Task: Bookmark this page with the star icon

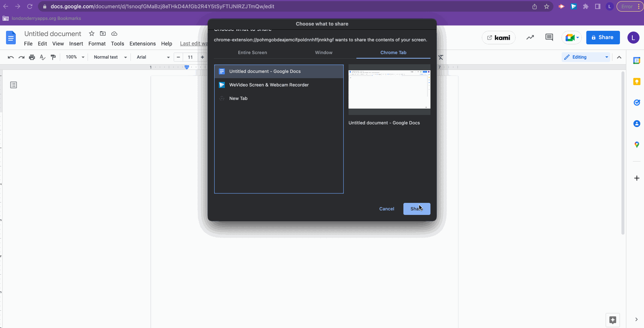Action: 547,6
